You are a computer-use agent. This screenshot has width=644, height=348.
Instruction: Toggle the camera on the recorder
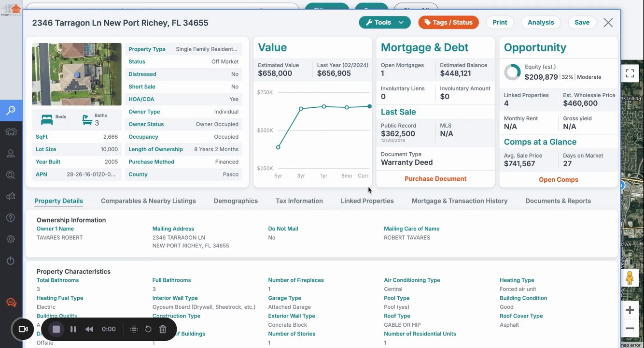(23, 329)
